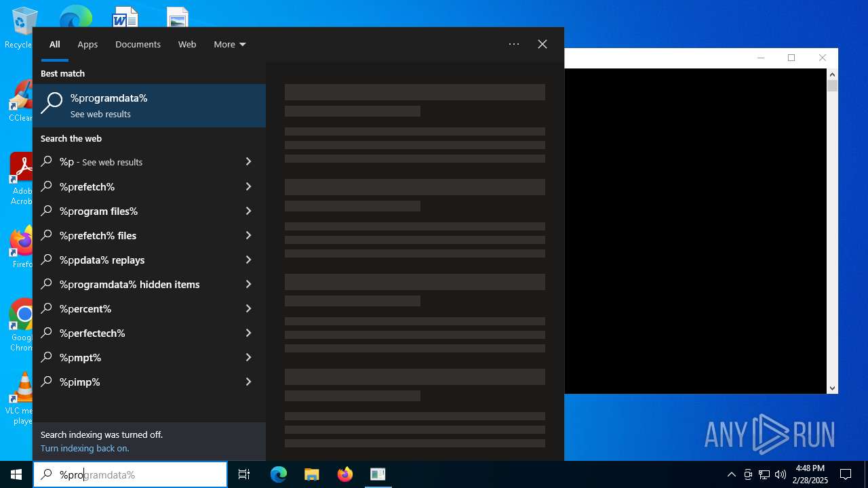Image resolution: width=868 pixels, height=488 pixels.
Task: Expand the %pimp% suggestion arrow
Action: click(x=248, y=382)
